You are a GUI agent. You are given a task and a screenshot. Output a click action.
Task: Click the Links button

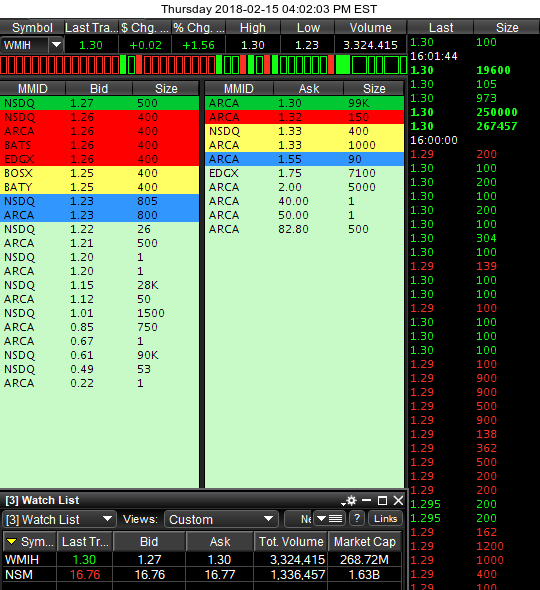385,519
